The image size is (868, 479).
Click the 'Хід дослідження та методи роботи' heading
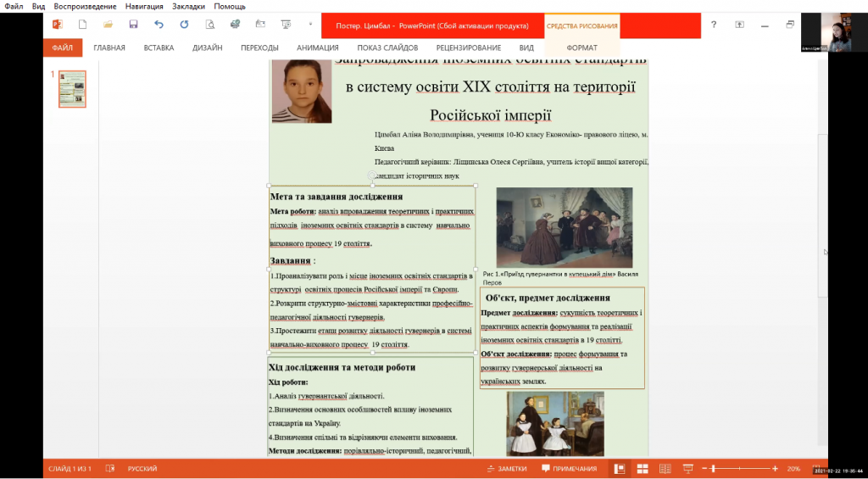(x=342, y=367)
